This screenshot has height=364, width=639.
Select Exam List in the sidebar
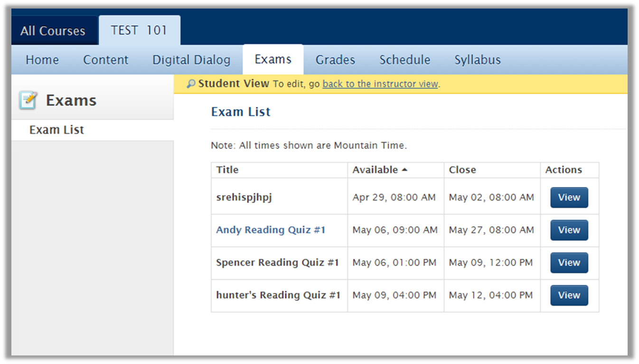tap(56, 129)
